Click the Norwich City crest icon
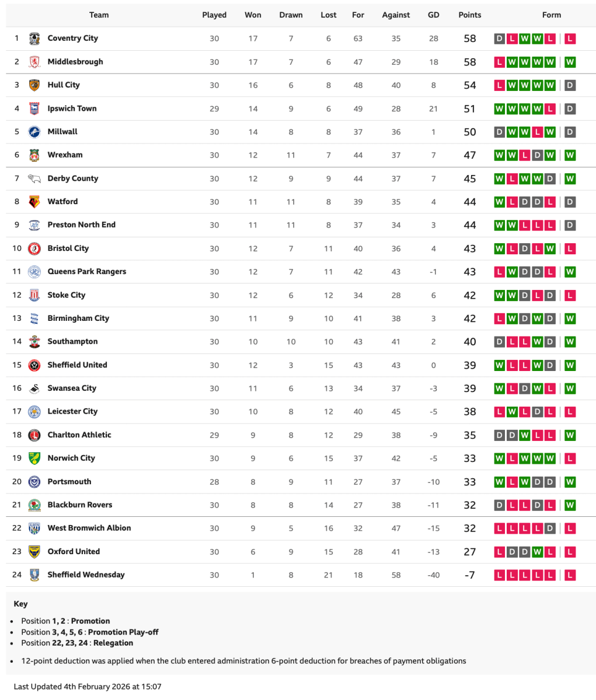 34,459
